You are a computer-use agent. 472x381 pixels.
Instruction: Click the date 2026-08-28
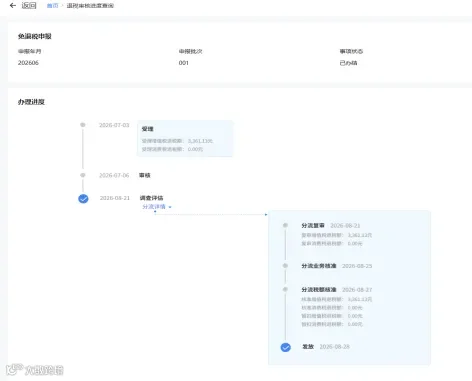pos(335,347)
